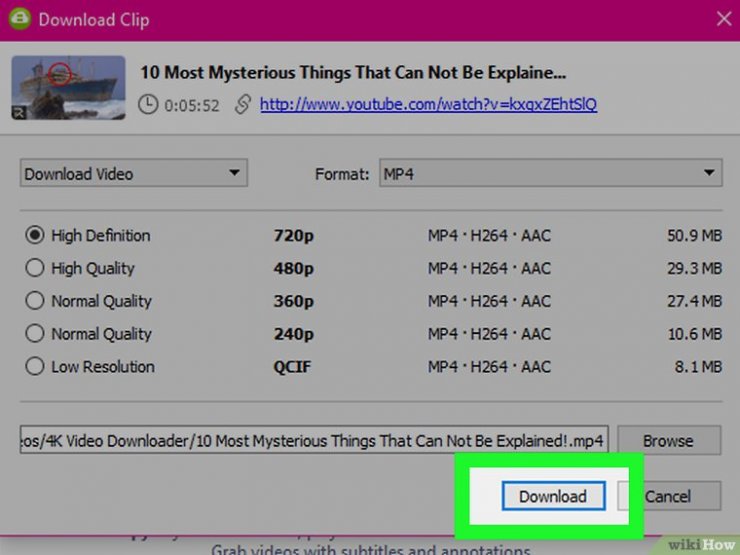Click the 10.6 MB file size

tap(694, 334)
